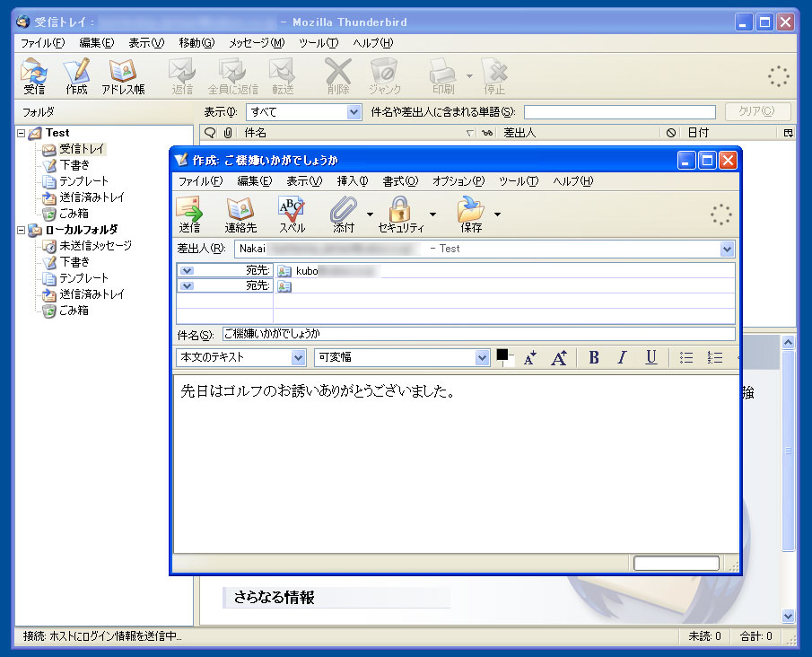Click the read status glasses column icon
The width and height of the screenshot is (812, 657).
487,133
